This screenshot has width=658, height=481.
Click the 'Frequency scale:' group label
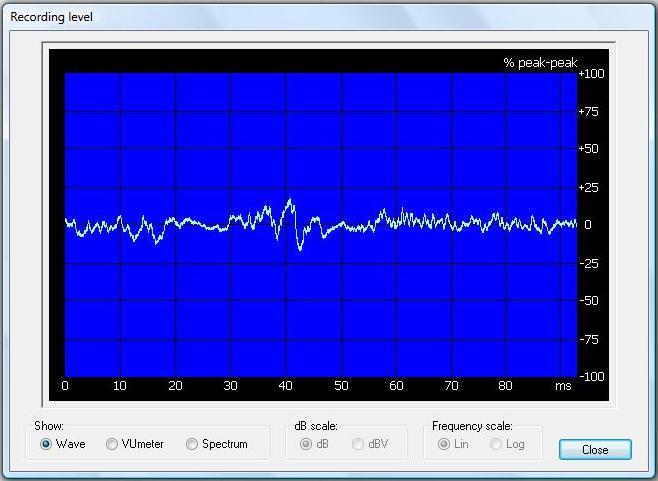(x=472, y=426)
